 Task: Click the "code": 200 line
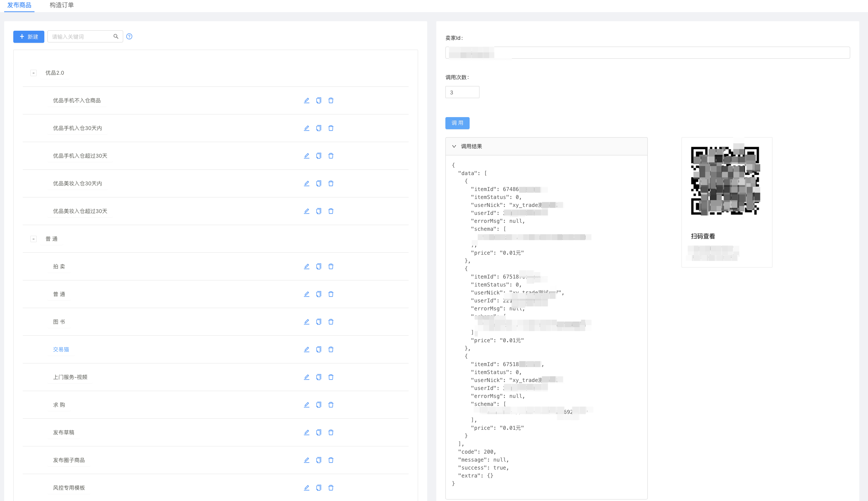coord(477,452)
